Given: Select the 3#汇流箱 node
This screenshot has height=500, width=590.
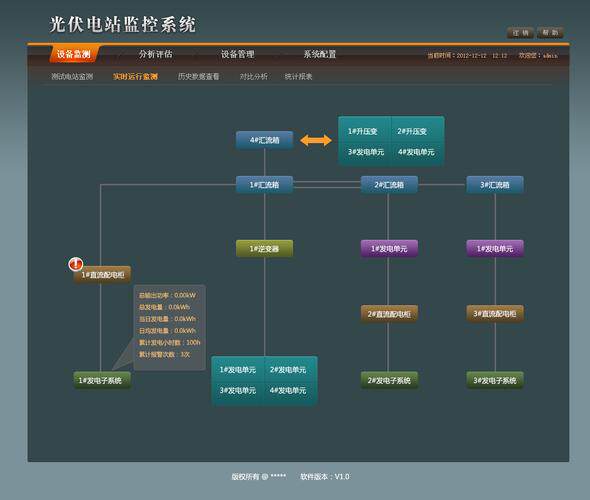Looking at the screenshot, I should pos(495,185).
